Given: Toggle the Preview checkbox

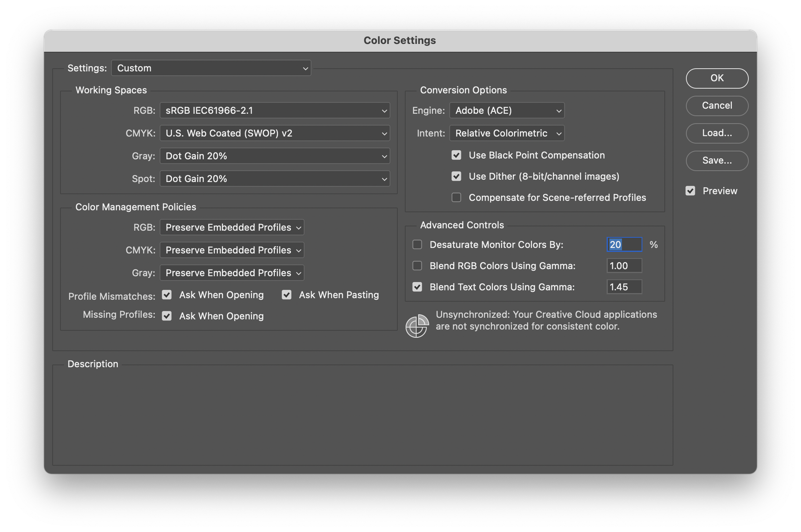Looking at the screenshot, I should [690, 191].
